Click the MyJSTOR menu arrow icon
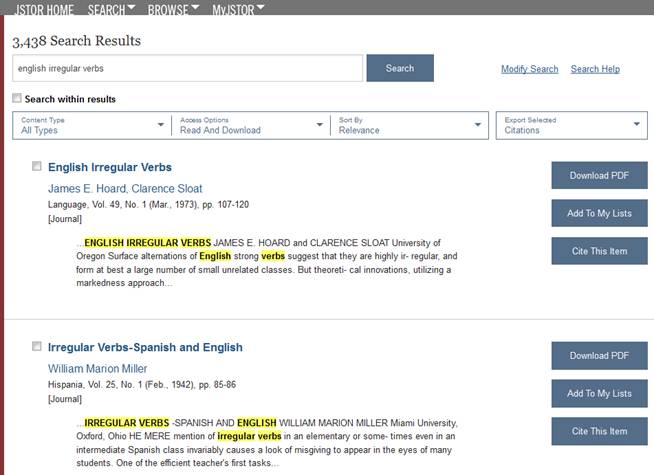The height and width of the screenshot is (475, 654). pos(260,7)
